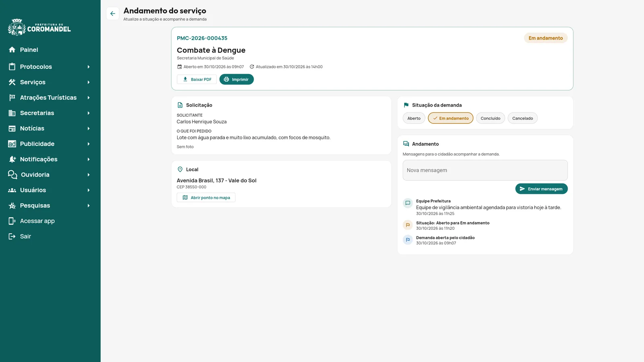Click the Ouvidoria chat icon
The width and height of the screenshot is (644, 362).
12,175
